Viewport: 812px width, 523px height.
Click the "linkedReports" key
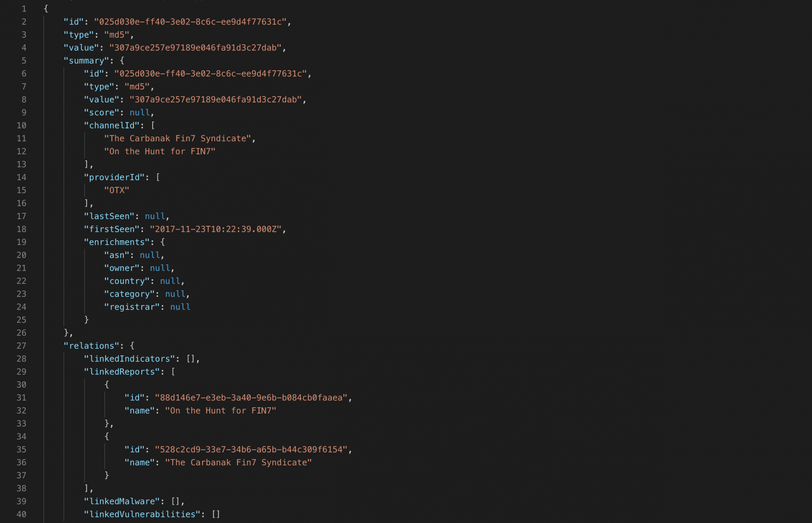point(122,372)
